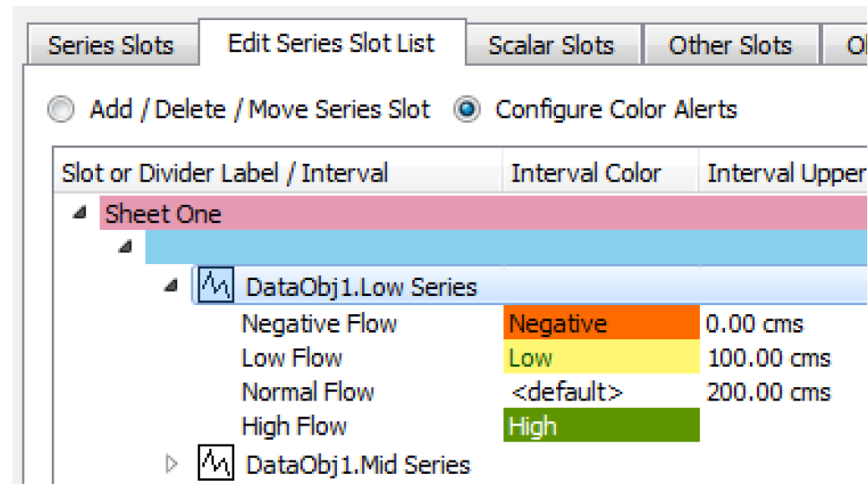868x484 pixels.
Task: Go to the Other Slots tab
Action: (x=729, y=45)
